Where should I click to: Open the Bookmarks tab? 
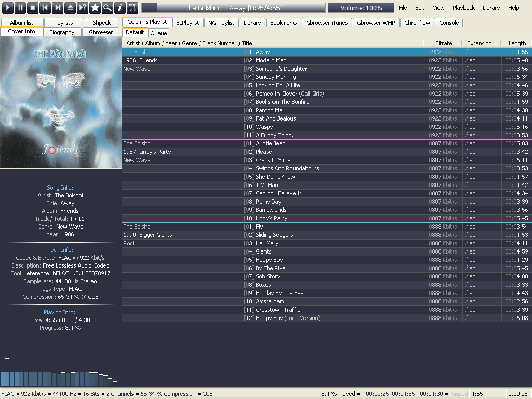pos(283,23)
